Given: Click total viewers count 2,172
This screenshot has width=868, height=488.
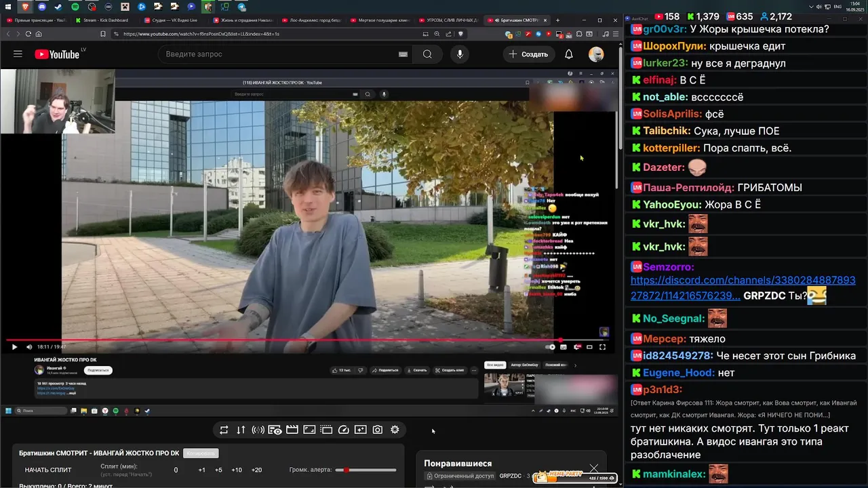Looking at the screenshot, I should pyautogui.click(x=776, y=16).
